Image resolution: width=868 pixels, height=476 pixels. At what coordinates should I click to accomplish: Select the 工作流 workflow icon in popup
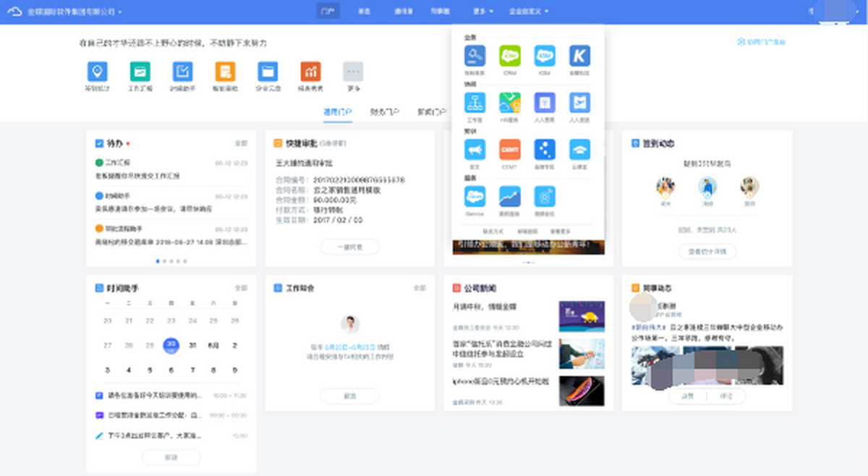475,103
